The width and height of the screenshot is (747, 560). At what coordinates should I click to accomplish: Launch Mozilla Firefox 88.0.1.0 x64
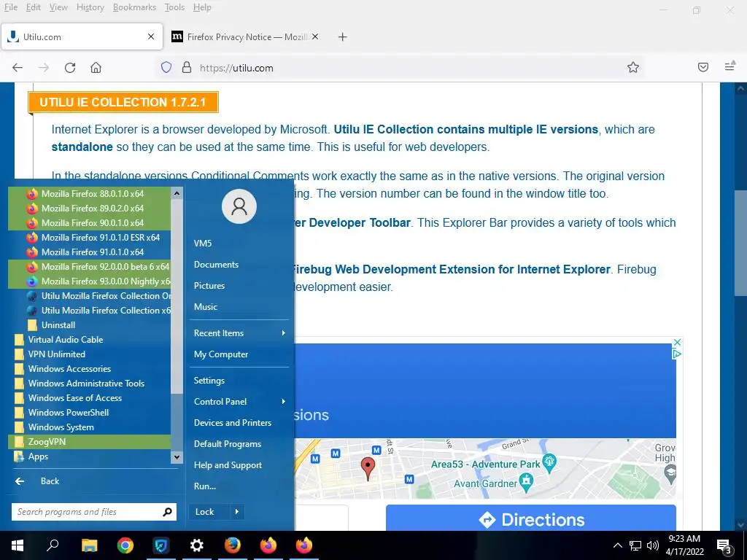(89, 194)
